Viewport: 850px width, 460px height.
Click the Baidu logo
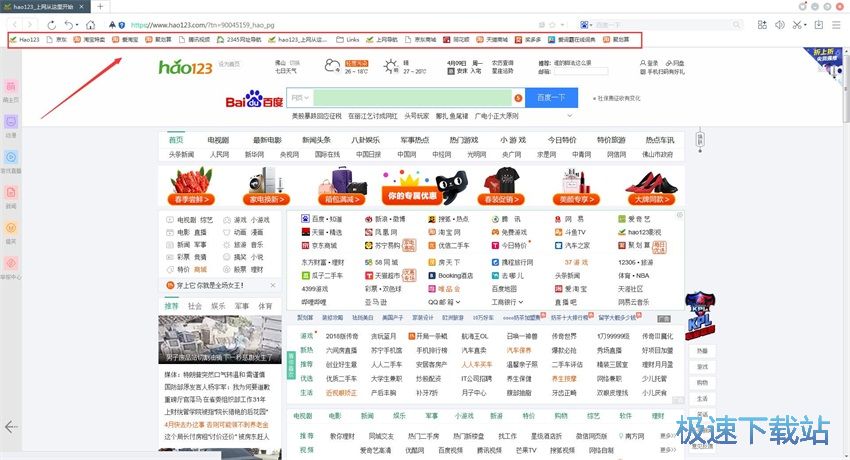tap(254, 99)
